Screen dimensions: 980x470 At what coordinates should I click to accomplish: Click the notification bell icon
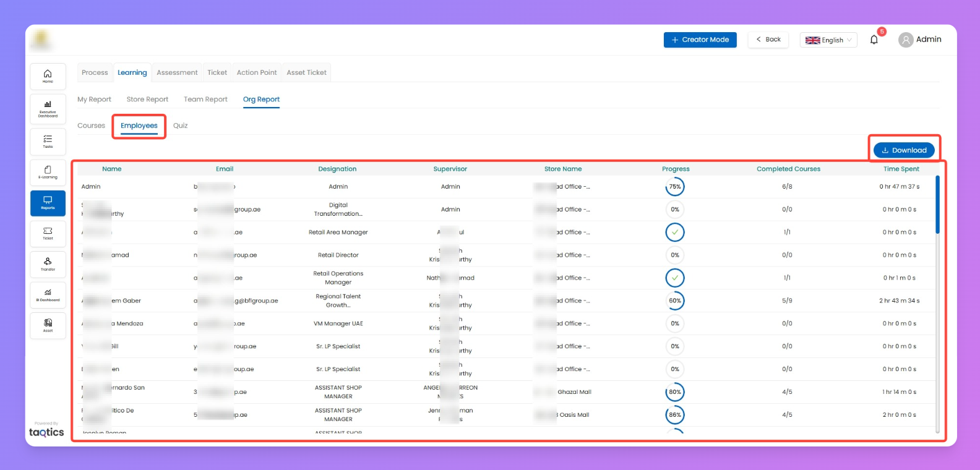click(x=874, y=40)
